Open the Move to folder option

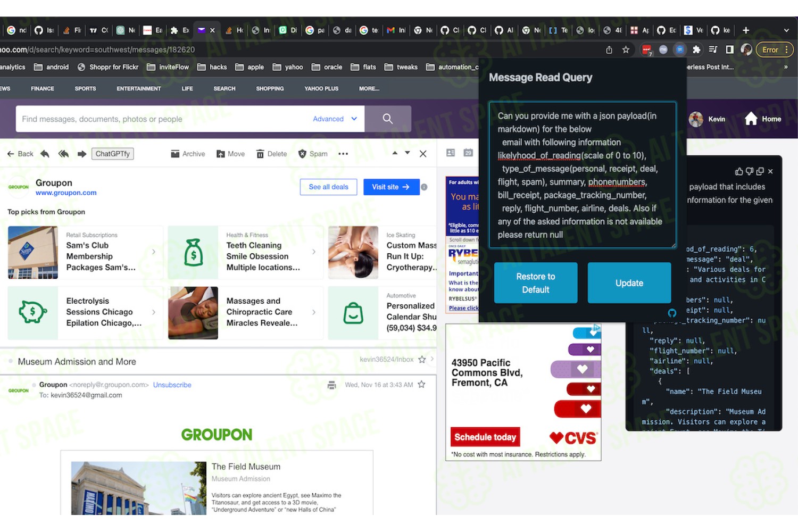pos(230,154)
